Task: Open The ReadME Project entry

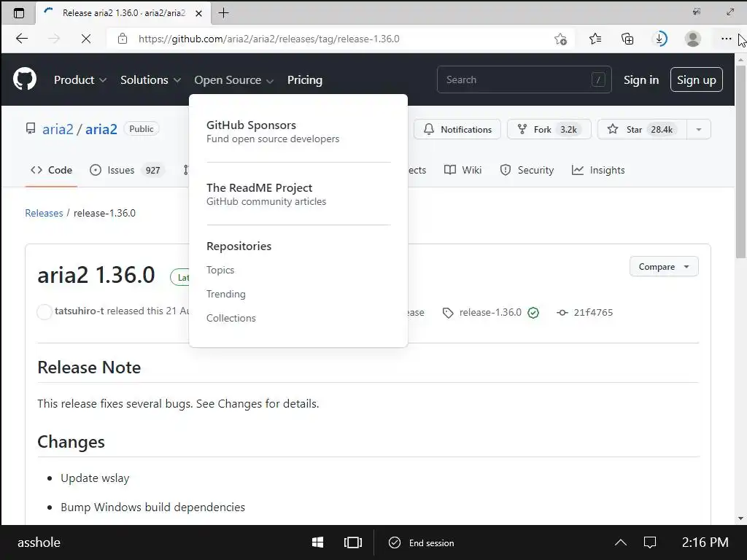Action: pos(266,194)
